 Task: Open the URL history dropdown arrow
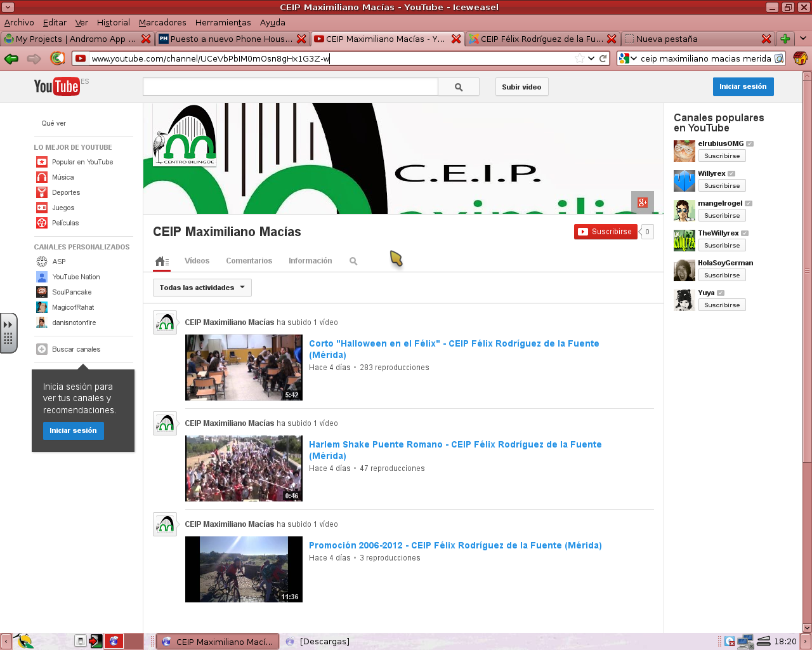click(591, 58)
